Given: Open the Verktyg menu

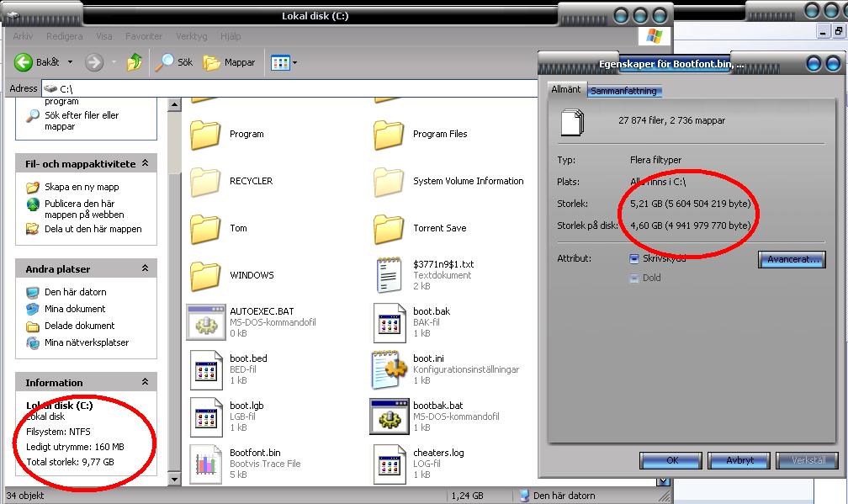Looking at the screenshot, I should [191, 37].
